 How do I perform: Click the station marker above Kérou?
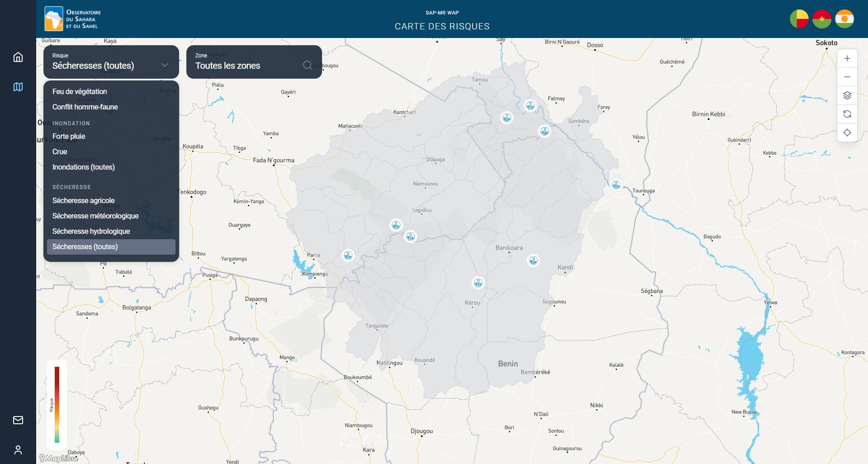click(x=478, y=283)
